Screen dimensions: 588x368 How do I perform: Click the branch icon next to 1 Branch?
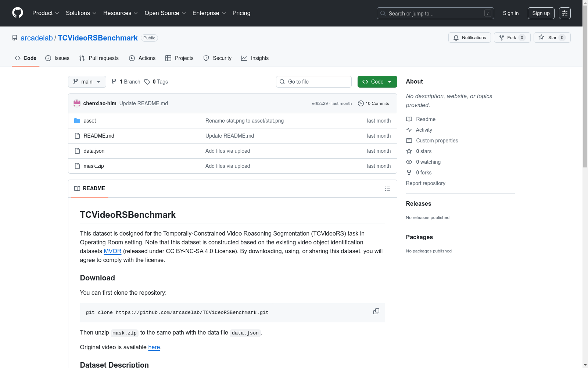(114, 82)
